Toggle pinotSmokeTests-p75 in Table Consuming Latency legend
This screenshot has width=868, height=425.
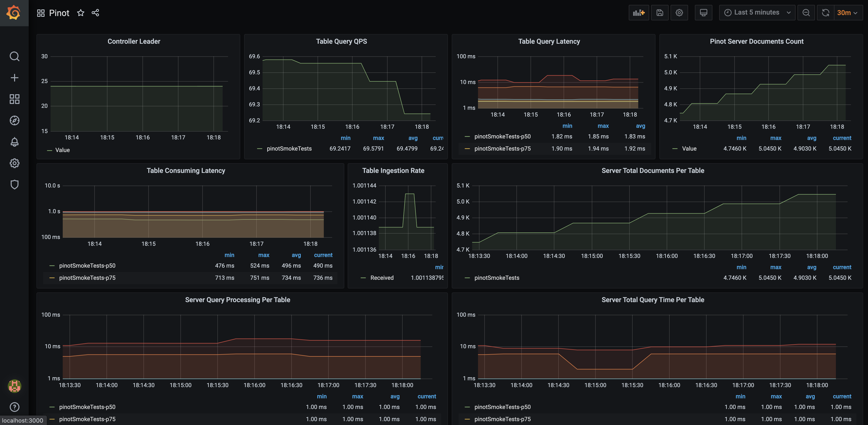tap(87, 278)
